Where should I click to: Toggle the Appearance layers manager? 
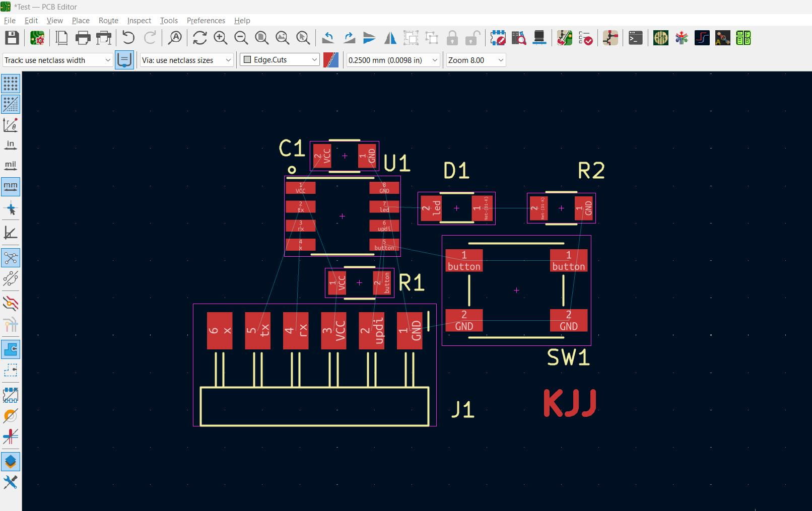[x=10, y=461]
